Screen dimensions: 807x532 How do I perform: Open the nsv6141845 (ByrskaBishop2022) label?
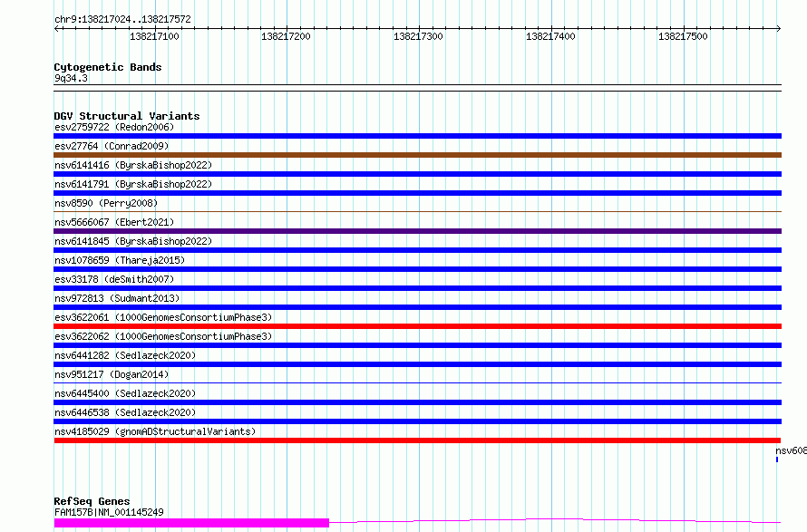pos(133,241)
